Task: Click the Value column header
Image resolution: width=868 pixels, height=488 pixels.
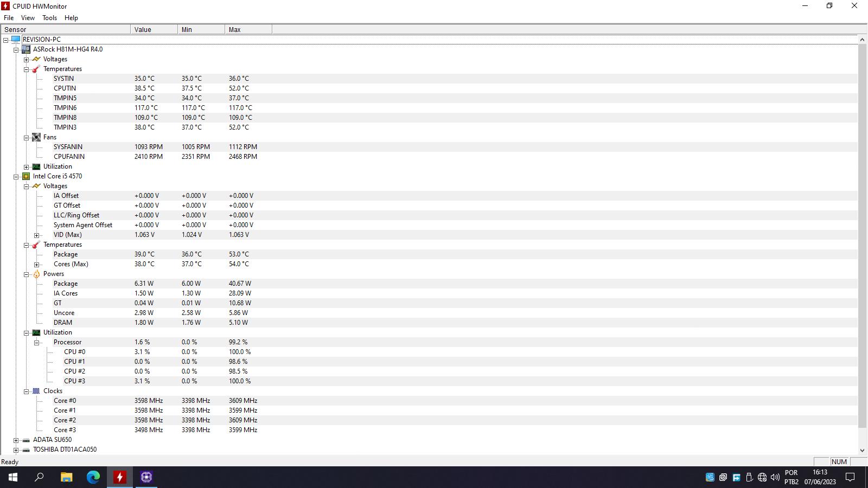Action: (x=154, y=29)
